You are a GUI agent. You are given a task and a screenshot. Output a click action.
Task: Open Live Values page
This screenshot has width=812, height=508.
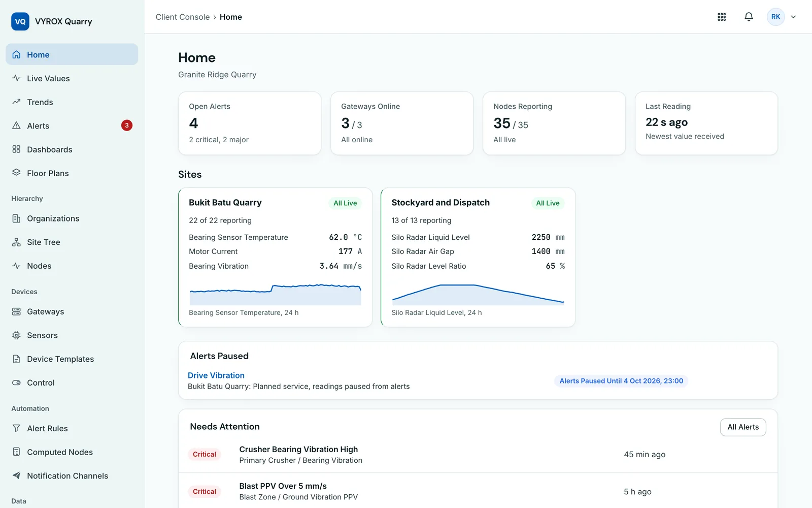(x=72, y=78)
